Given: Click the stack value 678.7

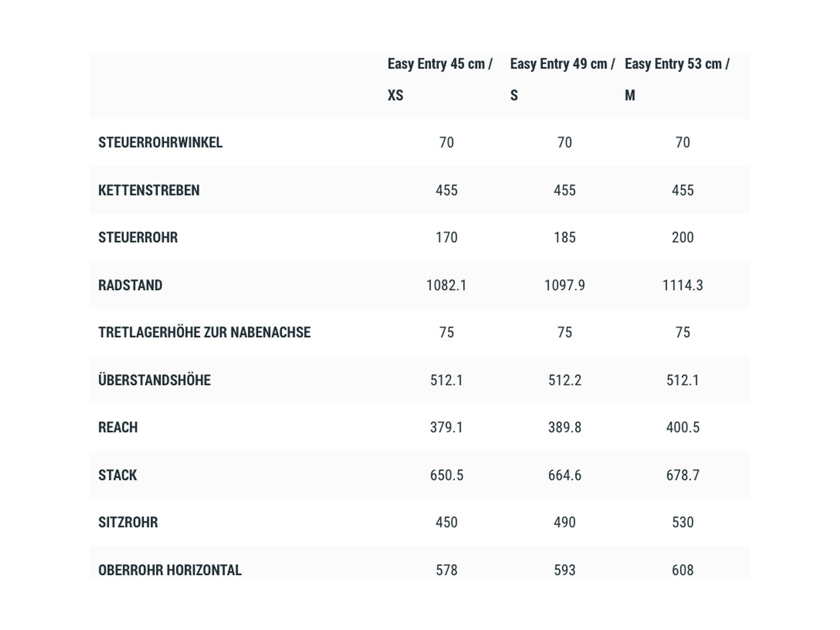Looking at the screenshot, I should [682, 475].
